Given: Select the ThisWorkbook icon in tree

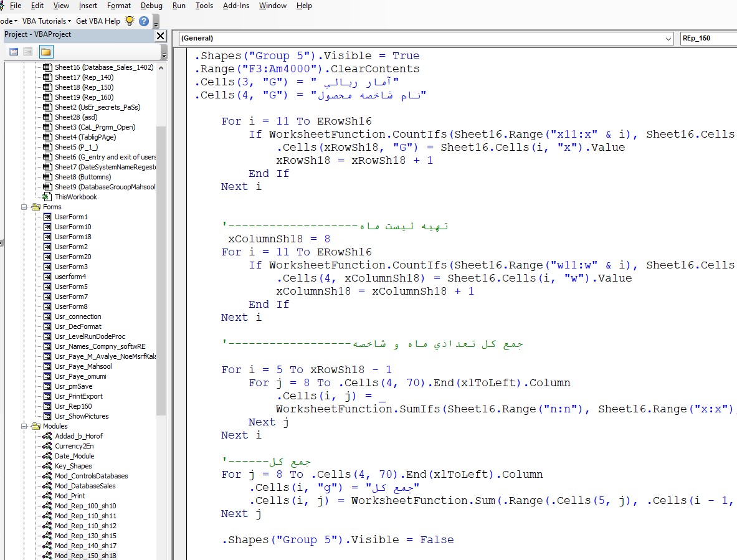Looking at the screenshot, I should coord(47,197).
